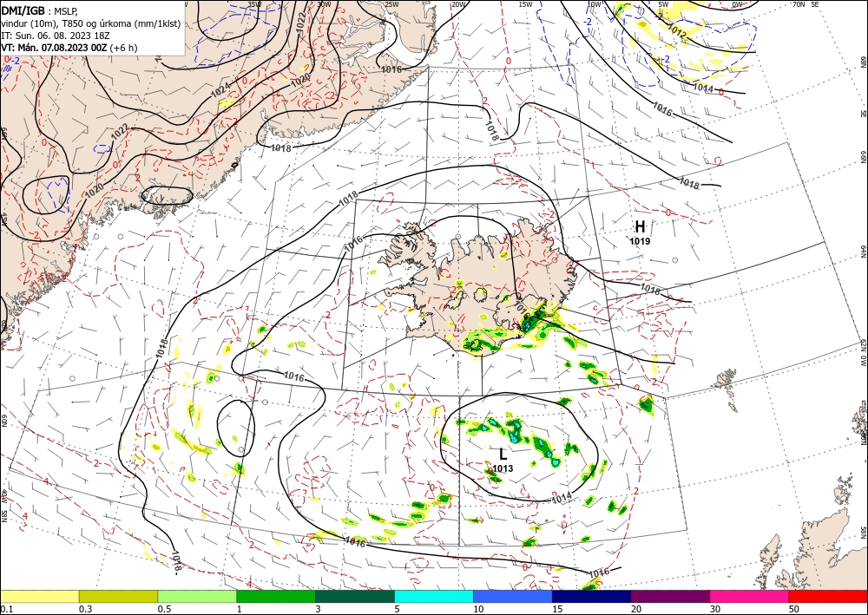This screenshot has width=868, height=615.
Task: Click the 'H' high pressure marker
Action: coord(640,226)
